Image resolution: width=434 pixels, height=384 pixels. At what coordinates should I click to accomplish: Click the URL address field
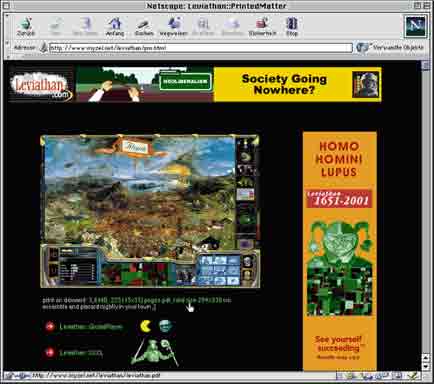coord(201,48)
